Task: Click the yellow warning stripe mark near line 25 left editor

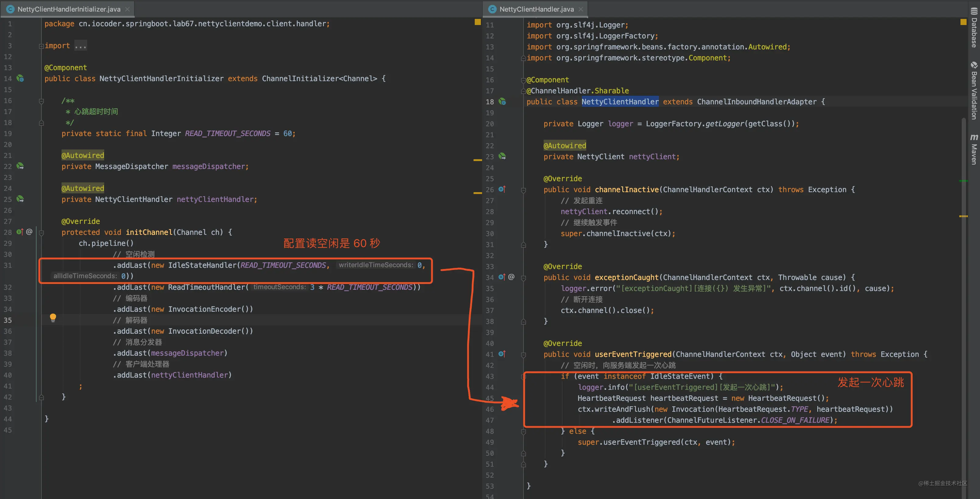Action: pos(478,193)
